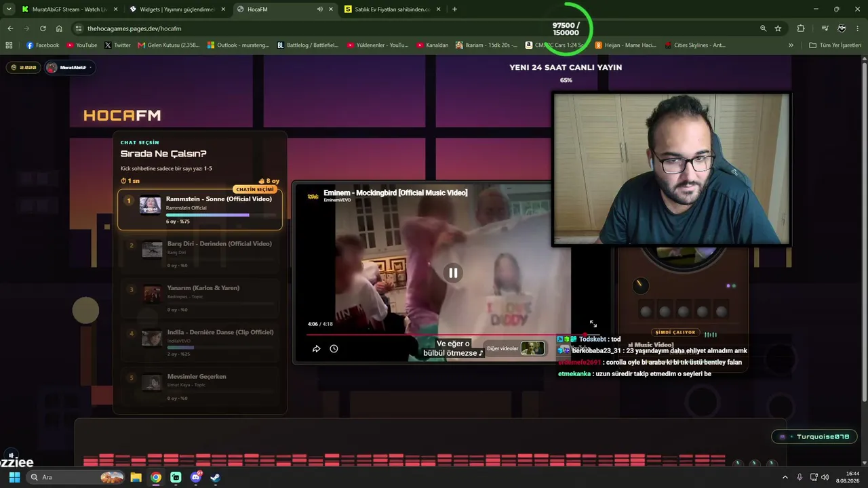Open the bookmarks apps grid icon
Screen dimensions: 868x488
coord(9,45)
